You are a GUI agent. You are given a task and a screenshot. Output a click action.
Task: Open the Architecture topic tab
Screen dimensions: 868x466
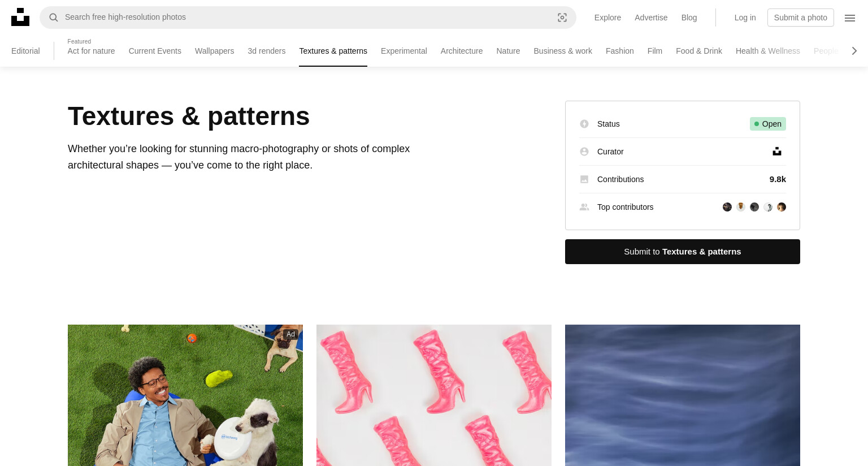point(462,51)
